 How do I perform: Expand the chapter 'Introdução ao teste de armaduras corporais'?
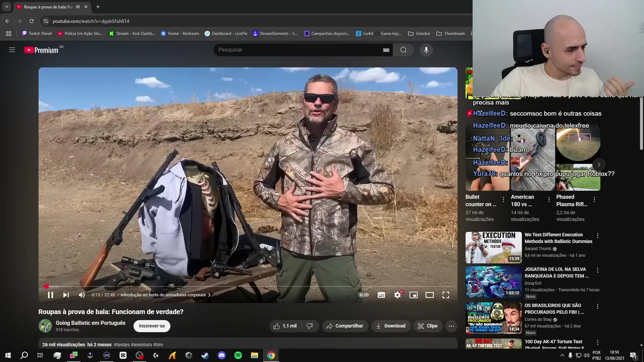click(166, 295)
